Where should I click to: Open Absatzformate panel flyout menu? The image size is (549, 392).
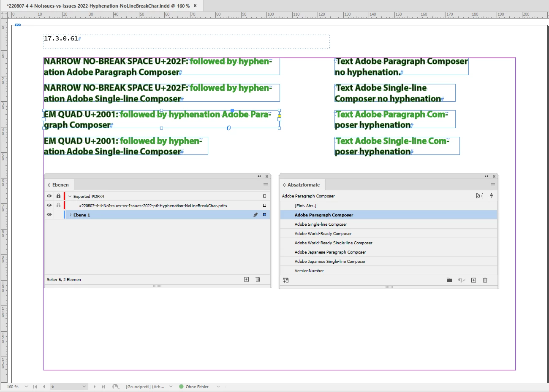493,185
